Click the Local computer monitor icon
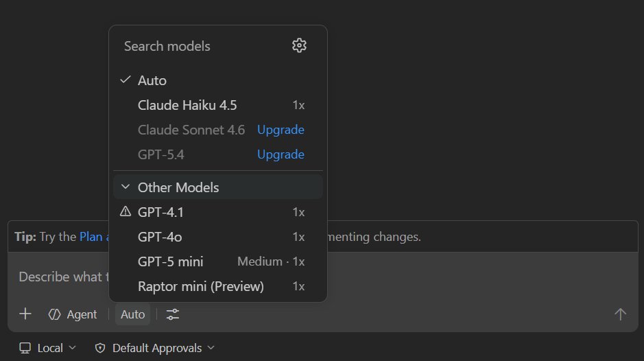The height and width of the screenshot is (361, 644). coord(25,348)
